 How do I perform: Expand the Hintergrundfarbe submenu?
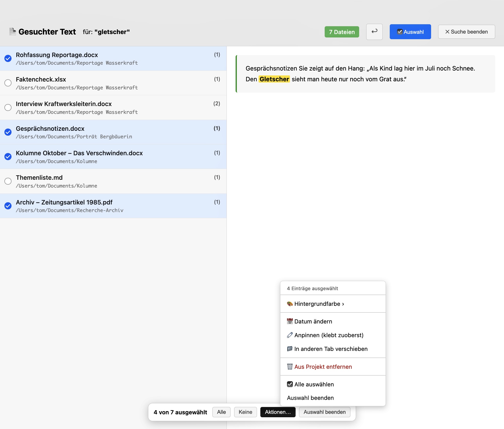333,304
